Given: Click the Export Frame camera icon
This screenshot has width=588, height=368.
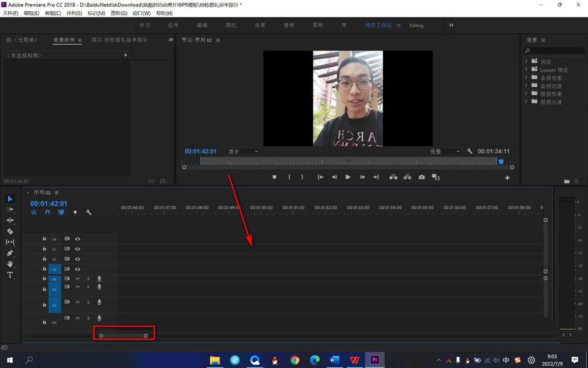Looking at the screenshot, I should coord(421,177).
